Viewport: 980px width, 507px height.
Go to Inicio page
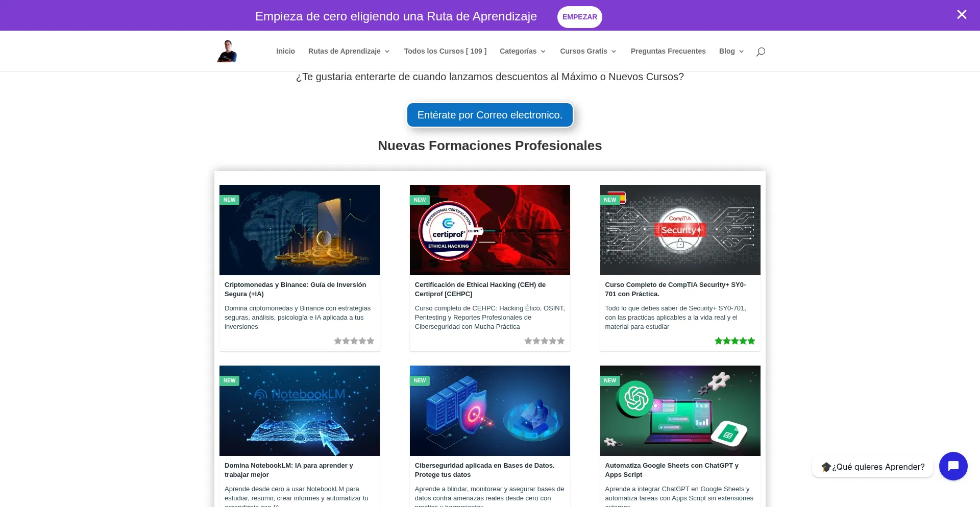(x=285, y=51)
